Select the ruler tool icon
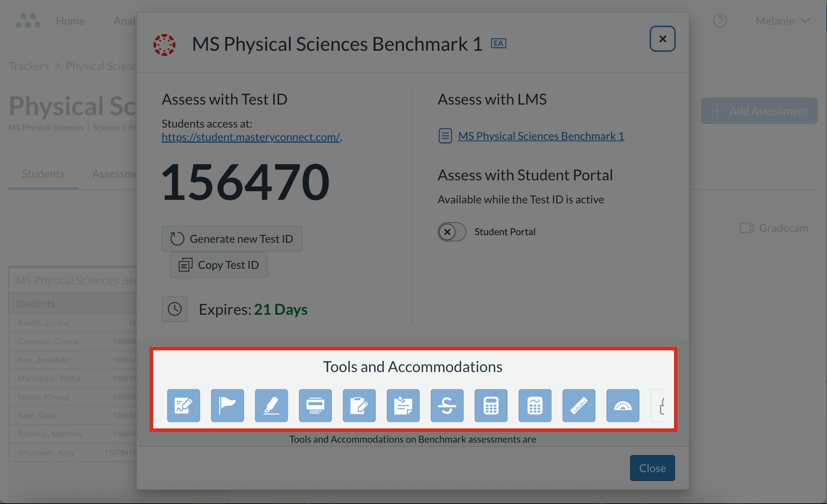 coord(579,405)
